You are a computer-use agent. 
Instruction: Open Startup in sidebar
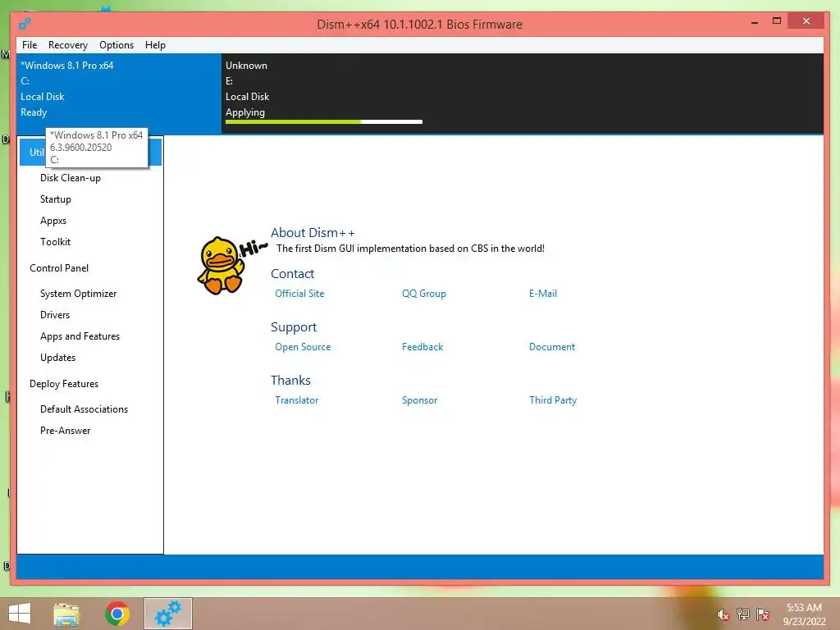coord(55,199)
